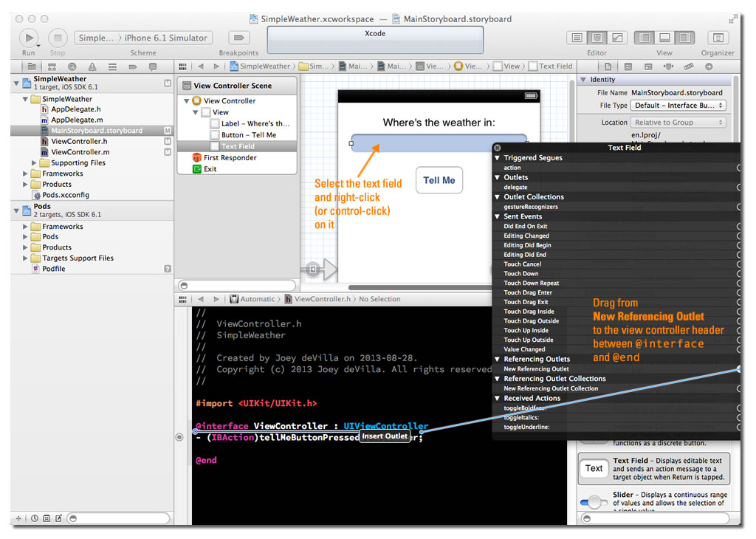This screenshot has width=756, height=539.
Task: Collapse View Controller in document outline
Action: click(x=187, y=100)
